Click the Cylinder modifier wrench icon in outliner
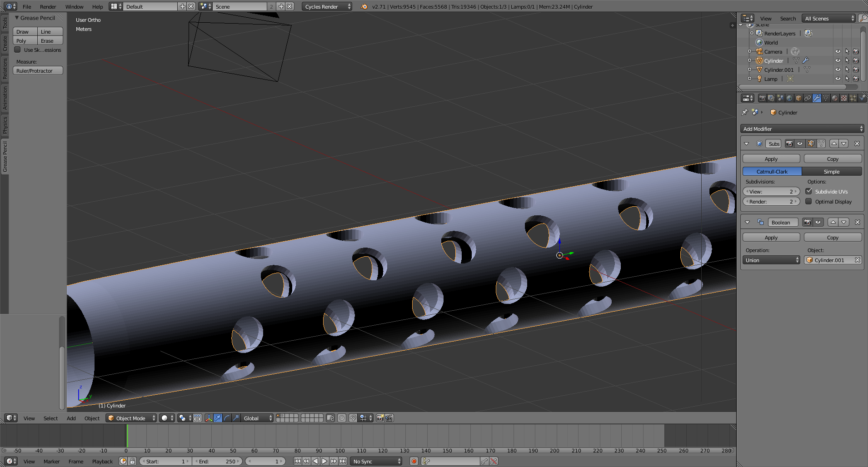This screenshot has width=868, height=467. pyautogui.click(x=805, y=60)
